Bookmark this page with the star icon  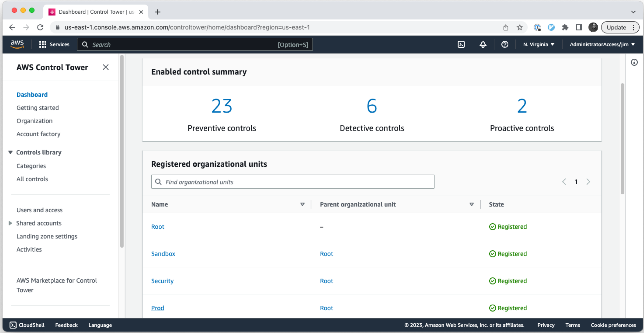tap(520, 27)
